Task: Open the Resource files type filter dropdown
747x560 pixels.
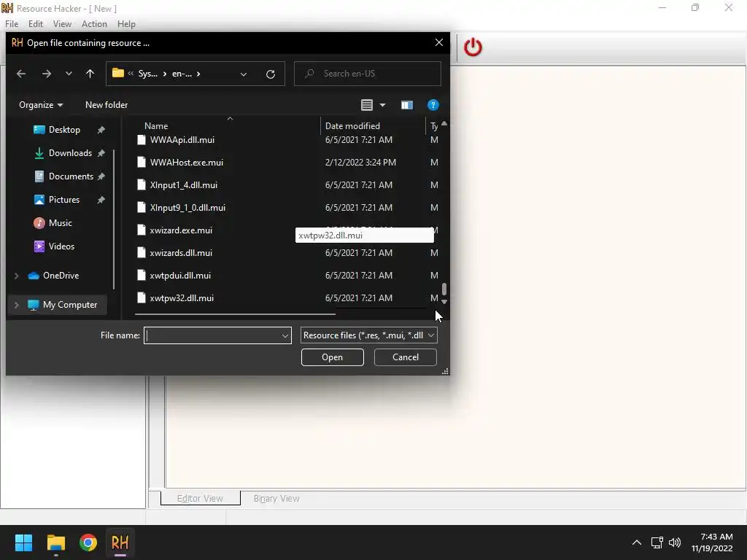Action: pyautogui.click(x=368, y=335)
